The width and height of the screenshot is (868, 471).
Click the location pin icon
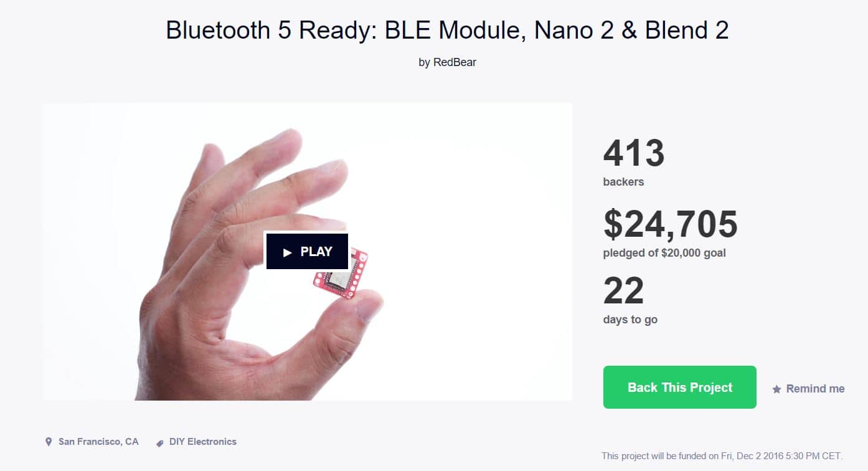point(49,442)
